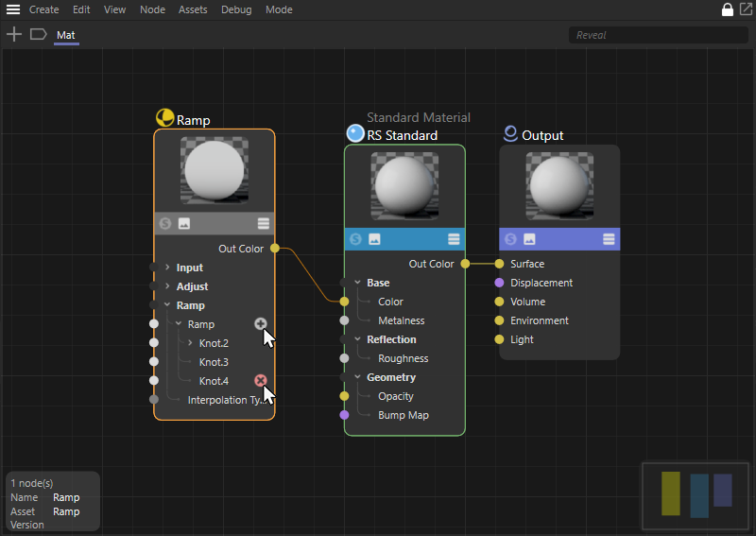Click the Output node preview sphere
This screenshot has width=756, height=536.
(x=559, y=185)
